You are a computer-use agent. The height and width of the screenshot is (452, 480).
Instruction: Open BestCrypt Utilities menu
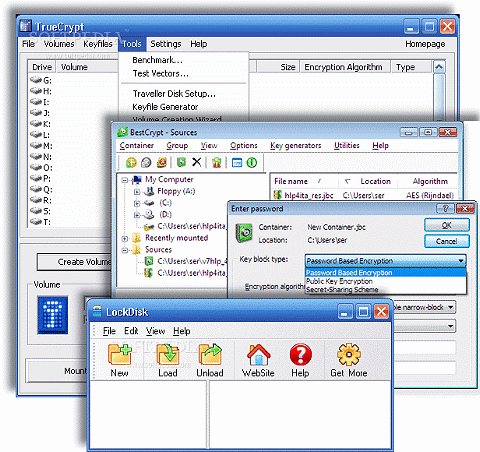coord(347,146)
